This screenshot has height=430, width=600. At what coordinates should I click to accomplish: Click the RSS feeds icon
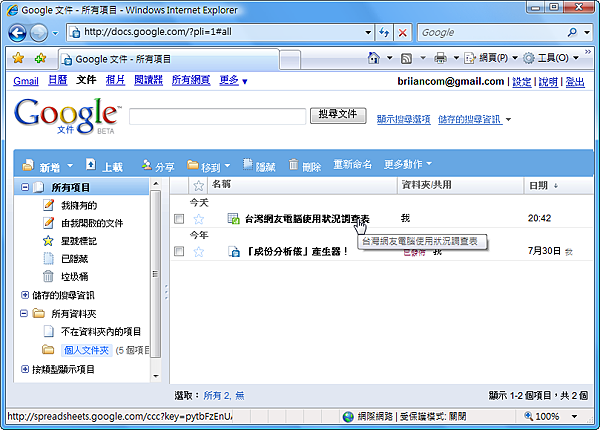pyautogui.click(x=406, y=59)
